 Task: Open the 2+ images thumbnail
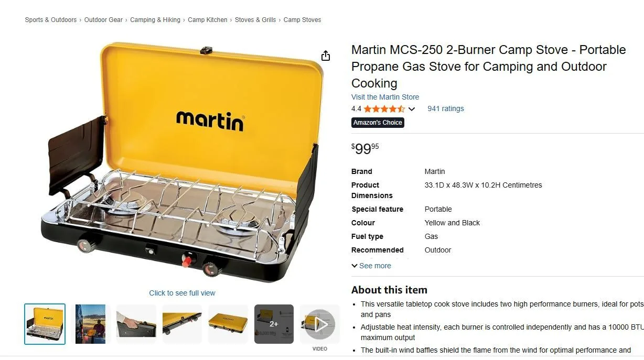pyautogui.click(x=274, y=324)
